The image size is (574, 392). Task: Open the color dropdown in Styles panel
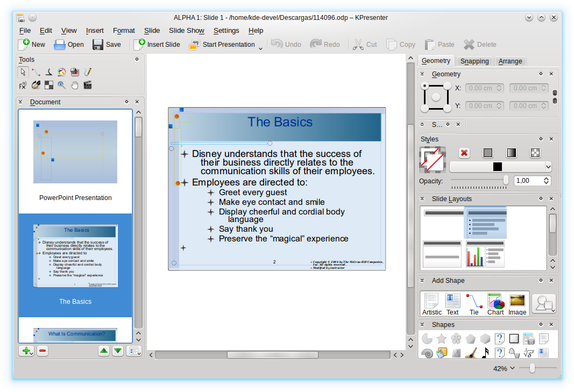click(500, 167)
